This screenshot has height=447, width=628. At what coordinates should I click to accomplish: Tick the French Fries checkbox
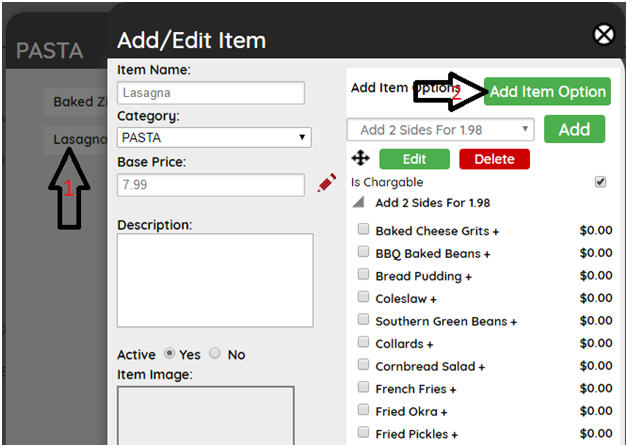pos(364,388)
